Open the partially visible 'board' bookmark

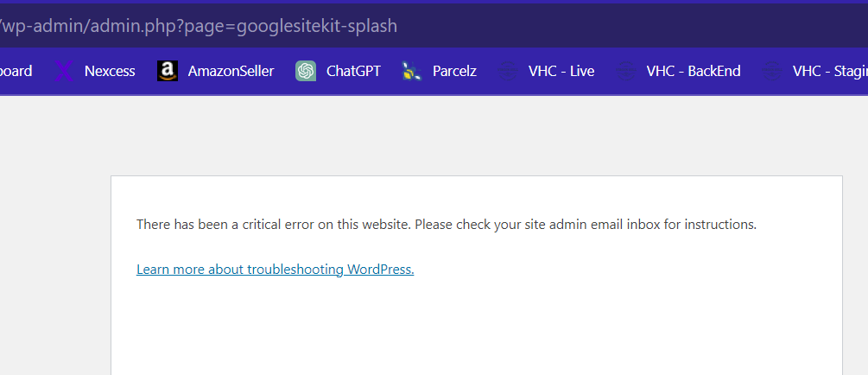pyautogui.click(x=16, y=72)
